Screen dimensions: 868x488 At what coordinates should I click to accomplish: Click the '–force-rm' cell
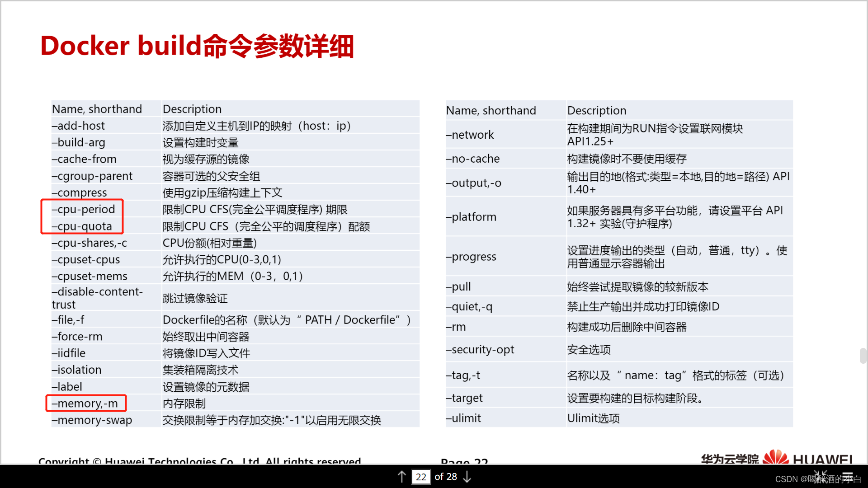click(106, 336)
